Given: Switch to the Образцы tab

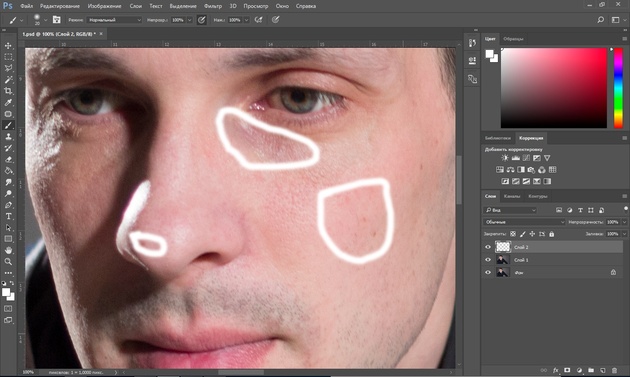Looking at the screenshot, I should point(513,39).
